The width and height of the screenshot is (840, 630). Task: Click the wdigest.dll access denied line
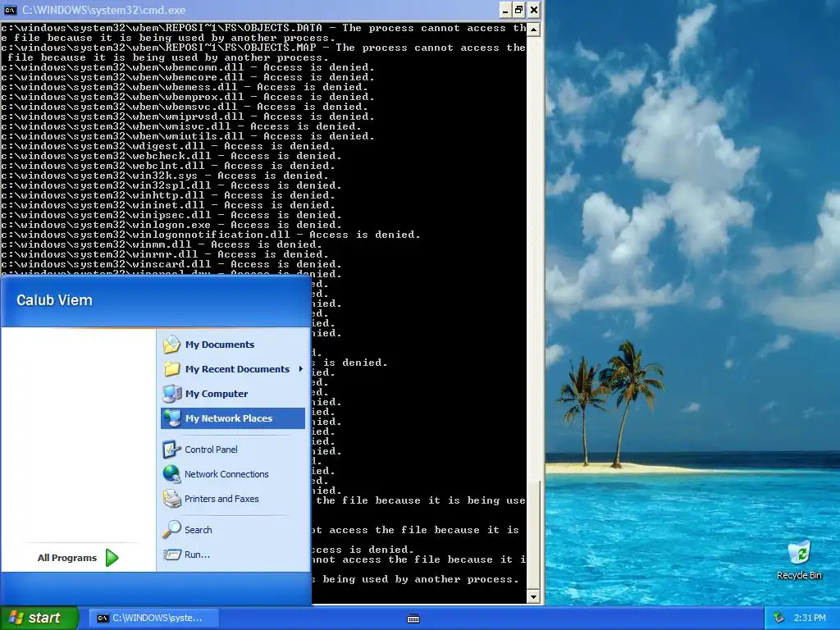[x=168, y=146]
